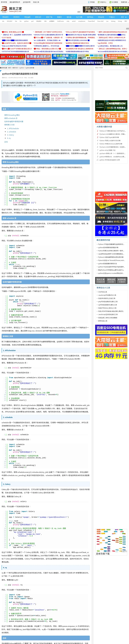Open 平面设计 navigation tab
This screenshot has height=644, width=129.
tap(112, 17)
